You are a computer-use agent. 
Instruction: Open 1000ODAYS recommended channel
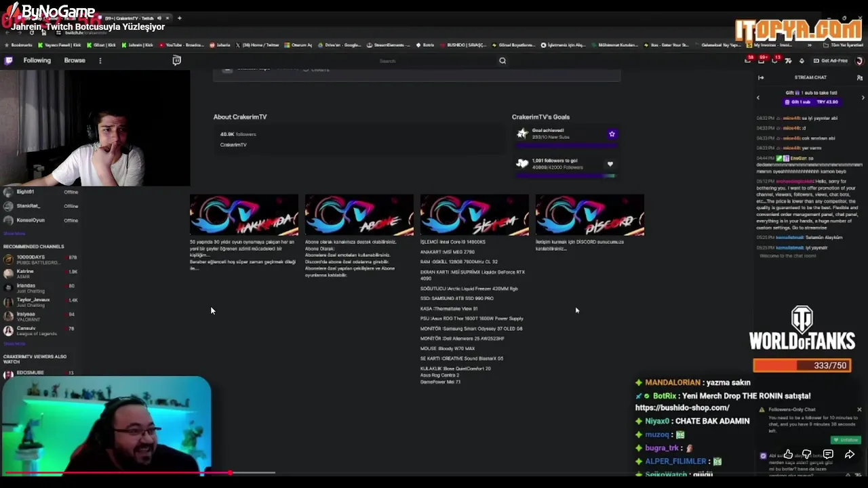[41, 259]
